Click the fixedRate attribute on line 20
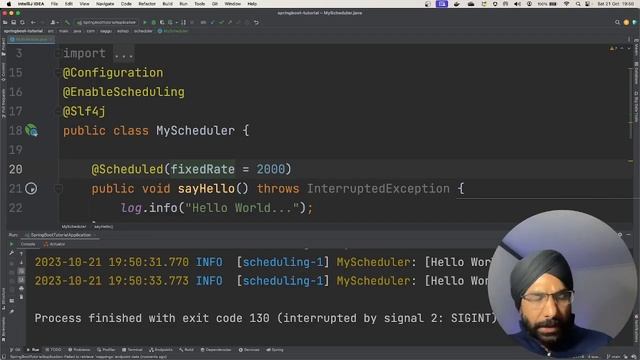The image size is (640, 360). [x=202, y=169]
